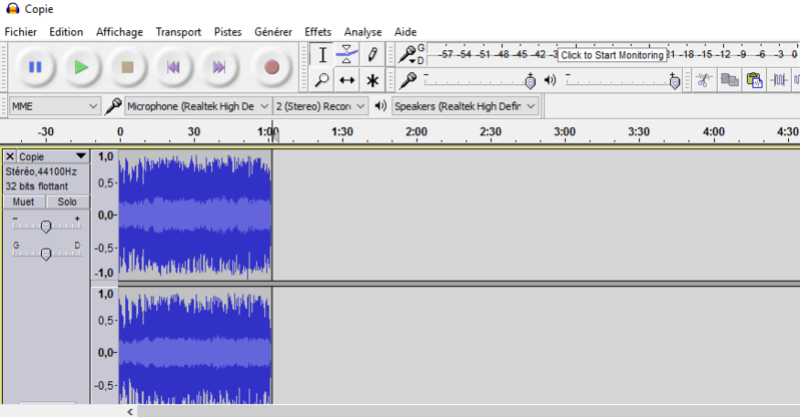Open the Edition menu

click(66, 32)
